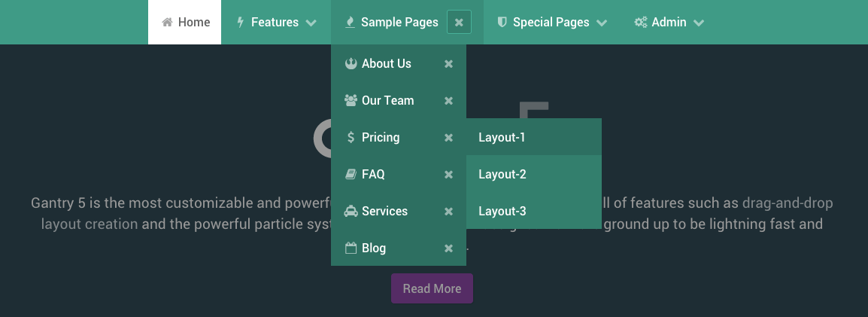
Task: Click the Our Team people icon
Action: point(351,101)
